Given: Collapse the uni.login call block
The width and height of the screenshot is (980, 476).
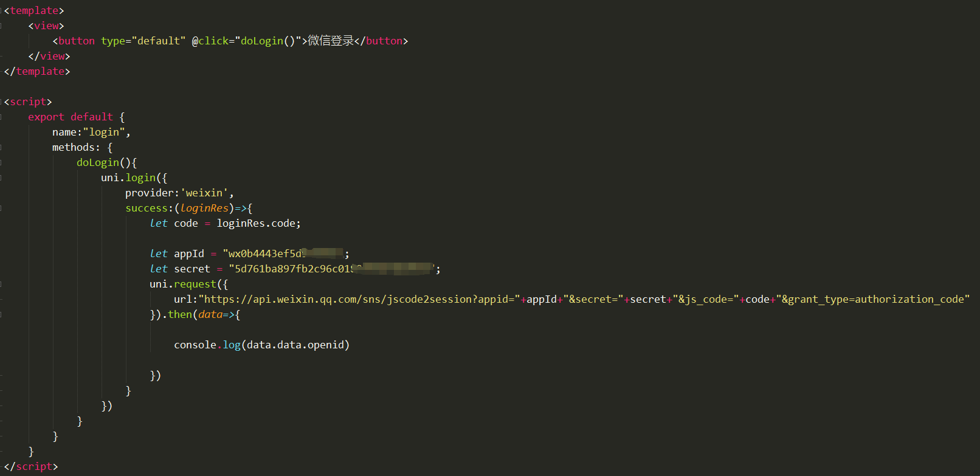Looking at the screenshot, I should pyautogui.click(x=2, y=178).
